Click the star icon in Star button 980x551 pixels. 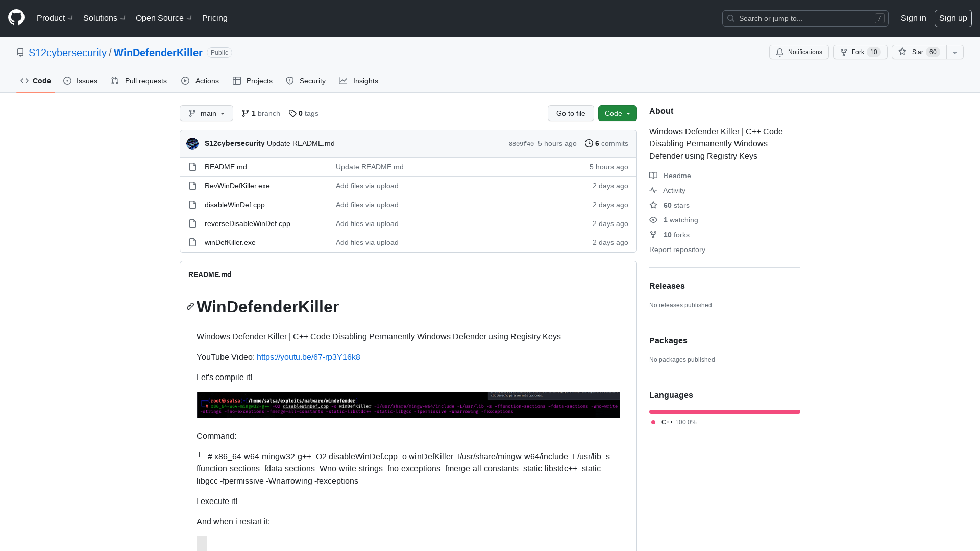(x=902, y=52)
